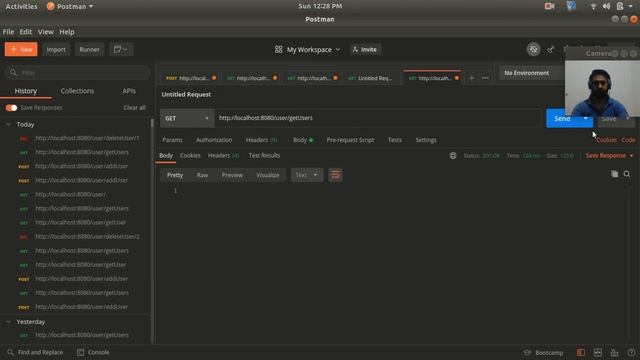The width and height of the screenshot is (640, 360).
Task: Search within the response body
Action: (627, 174)
